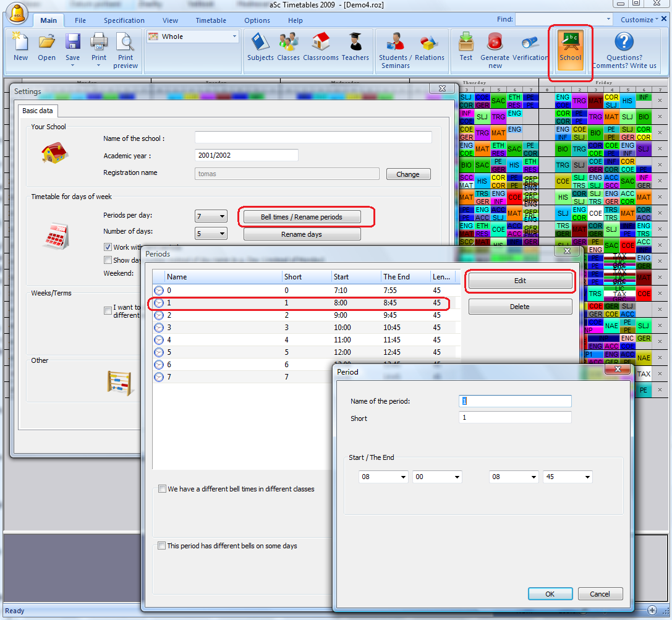Open the Classes icon
This screenshot has height=620, width=672.
[x=288, y=47]
